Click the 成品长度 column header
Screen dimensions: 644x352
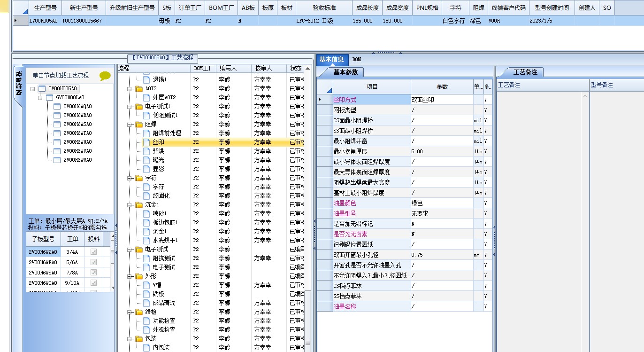coord(367,8)
